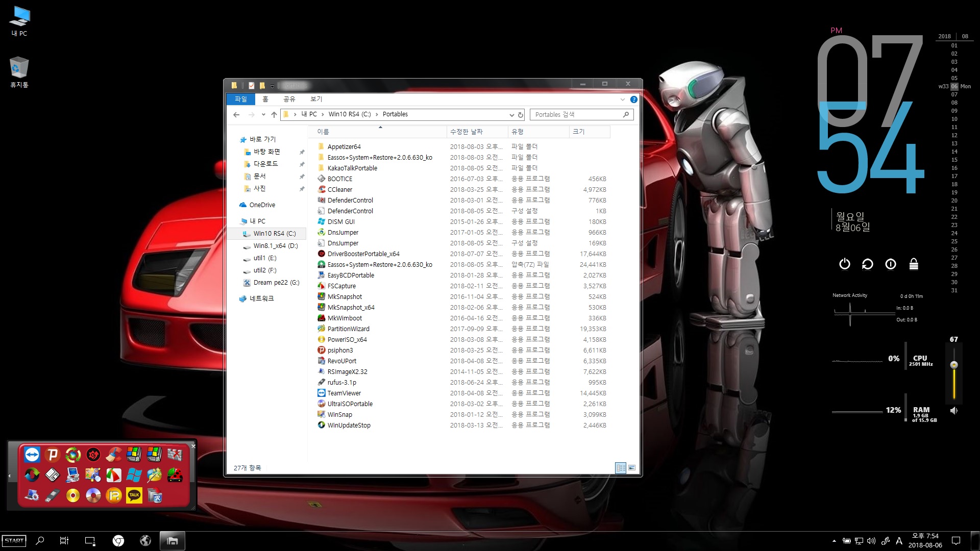Open recent locations dropdown arrow
This screenshot has width=980, height=551.
tap(263, 115)
